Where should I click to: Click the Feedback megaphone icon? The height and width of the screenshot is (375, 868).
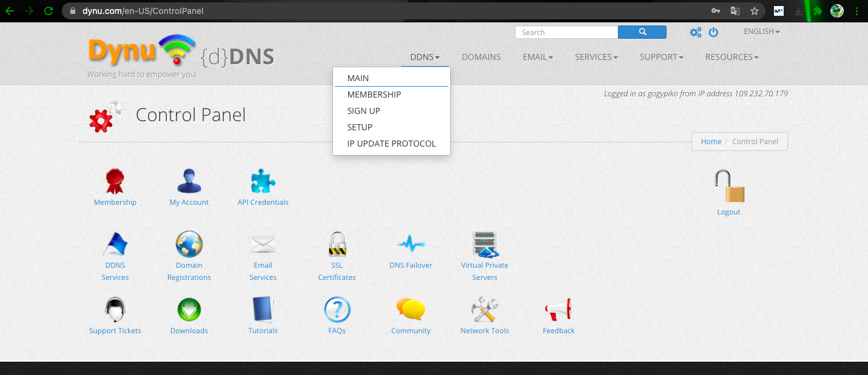click(x=558, y=310)
